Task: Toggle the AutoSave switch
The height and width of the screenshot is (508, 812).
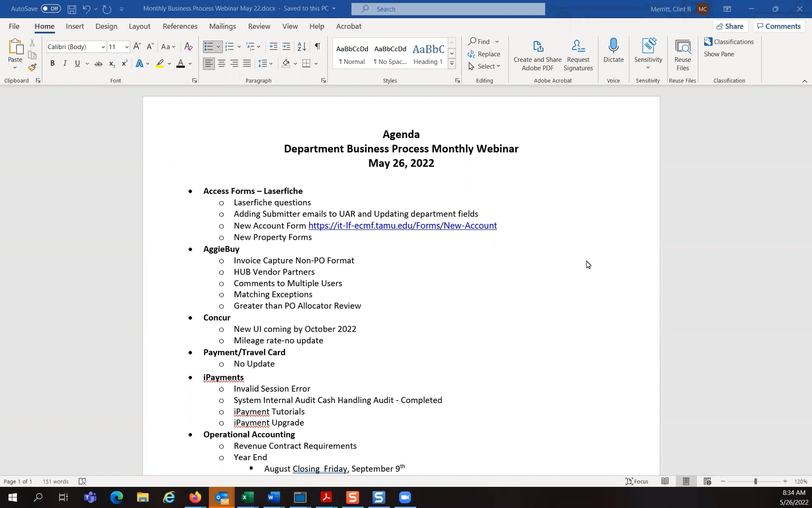Action: coord(51,9)
